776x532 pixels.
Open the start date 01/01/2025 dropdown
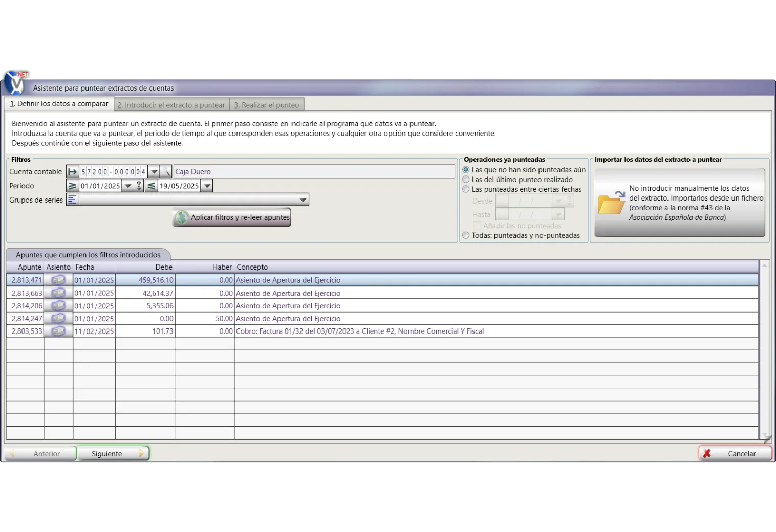coord(128,186)
